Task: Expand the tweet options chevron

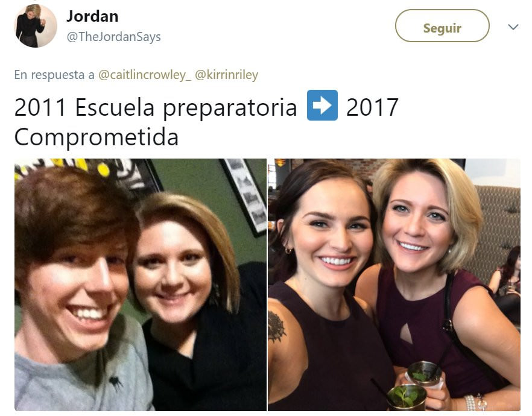Action: point(513,27)
